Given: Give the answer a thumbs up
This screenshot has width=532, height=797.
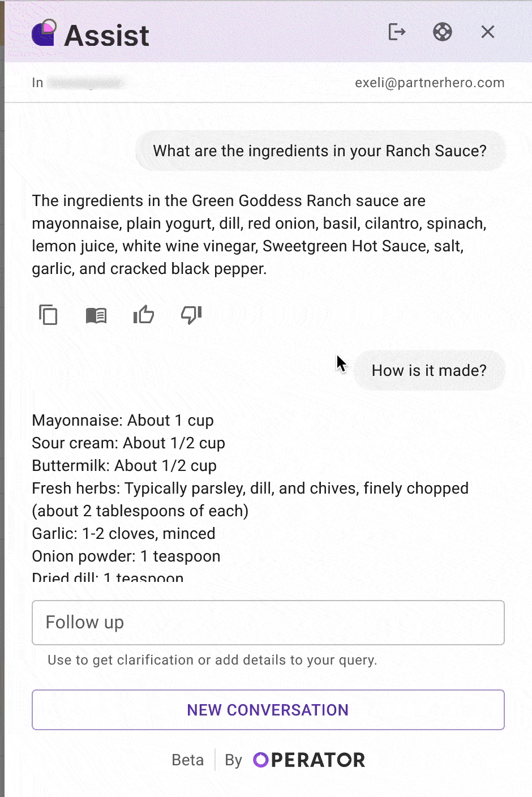Looking at the screenshot, I should click(144, 315).
